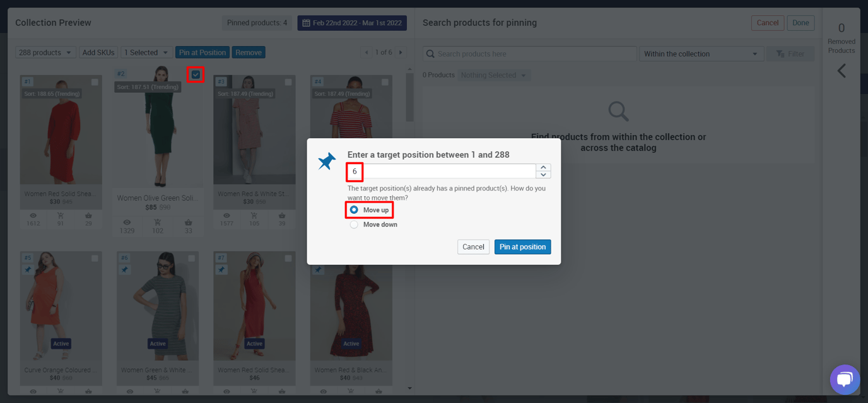Click the Pin at position button

click(522, 247)
